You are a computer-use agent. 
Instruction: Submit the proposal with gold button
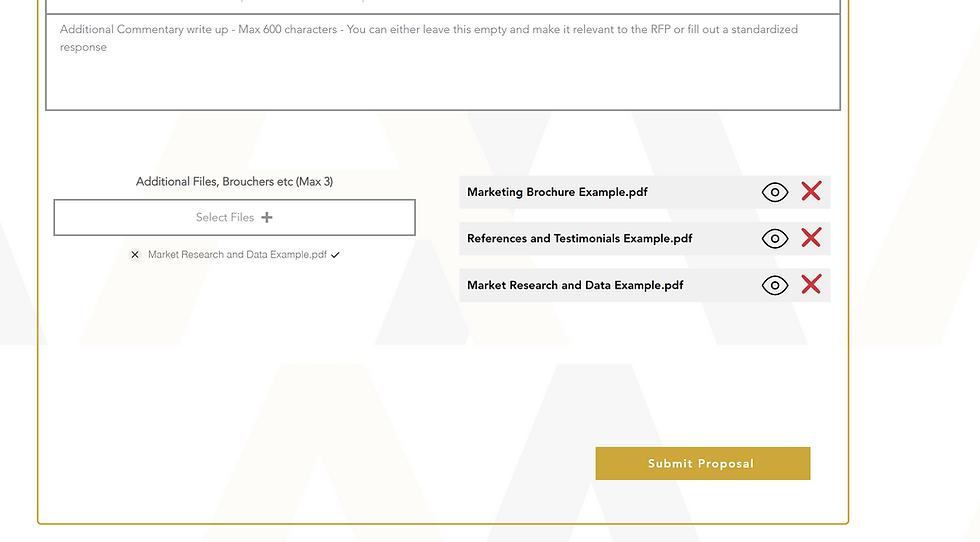[702, 463]
